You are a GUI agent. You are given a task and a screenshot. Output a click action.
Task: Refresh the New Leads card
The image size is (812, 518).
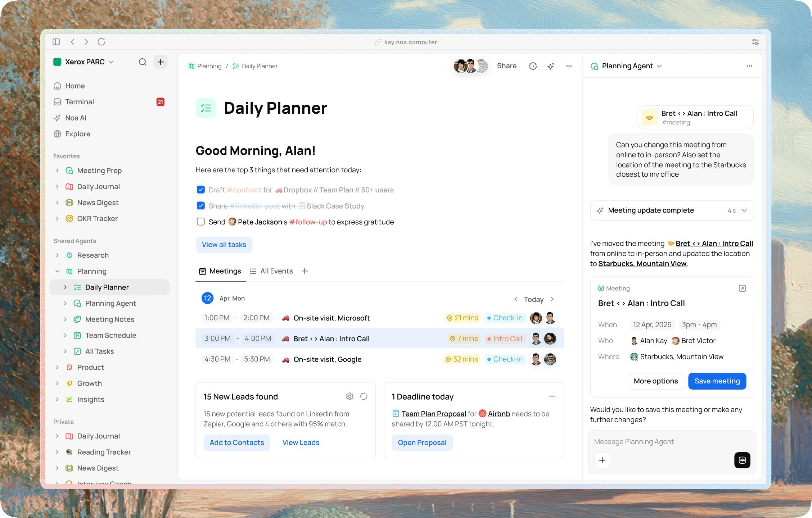(x=364, y=396)
